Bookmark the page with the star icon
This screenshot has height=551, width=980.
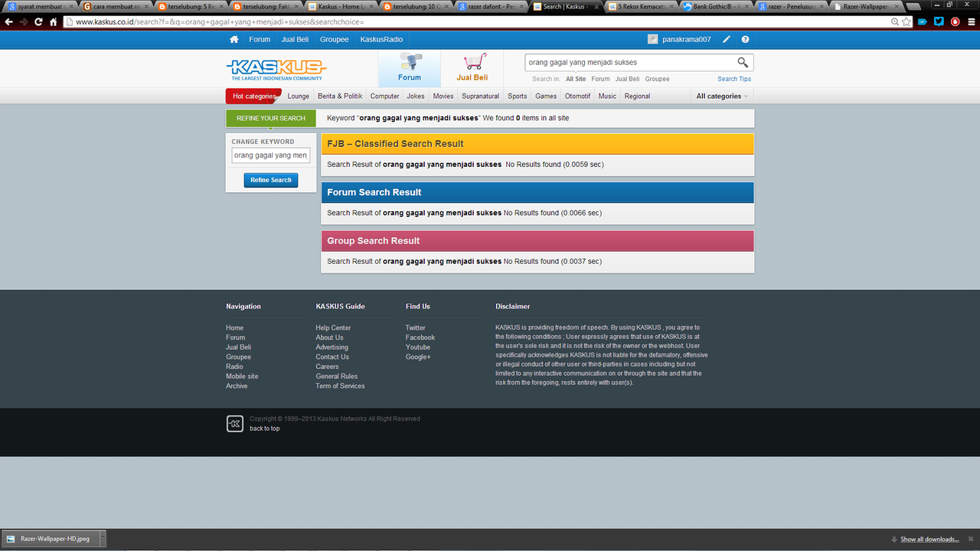[907, 22]
